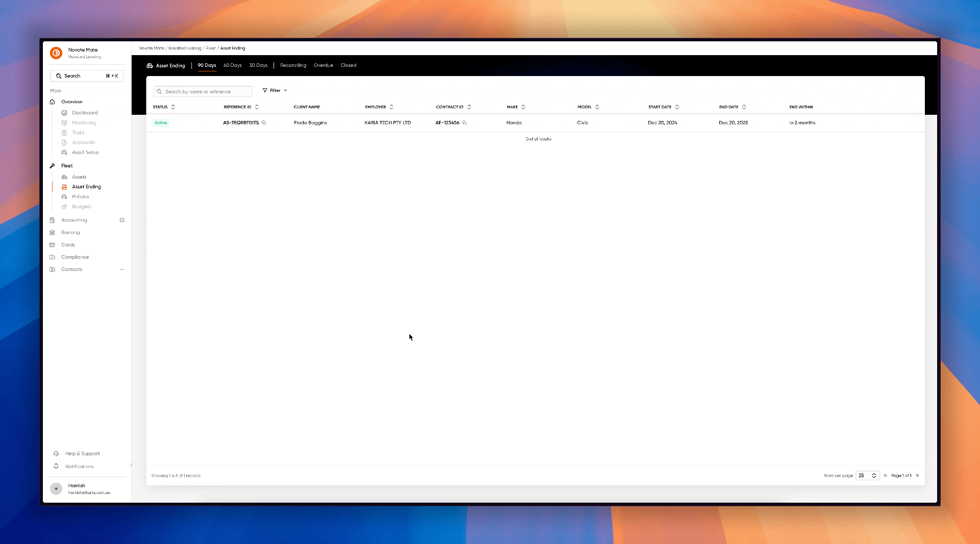Change rows per page selector
Image resolution: width=980 pixels, height=544 pixels.
(867, 476)
